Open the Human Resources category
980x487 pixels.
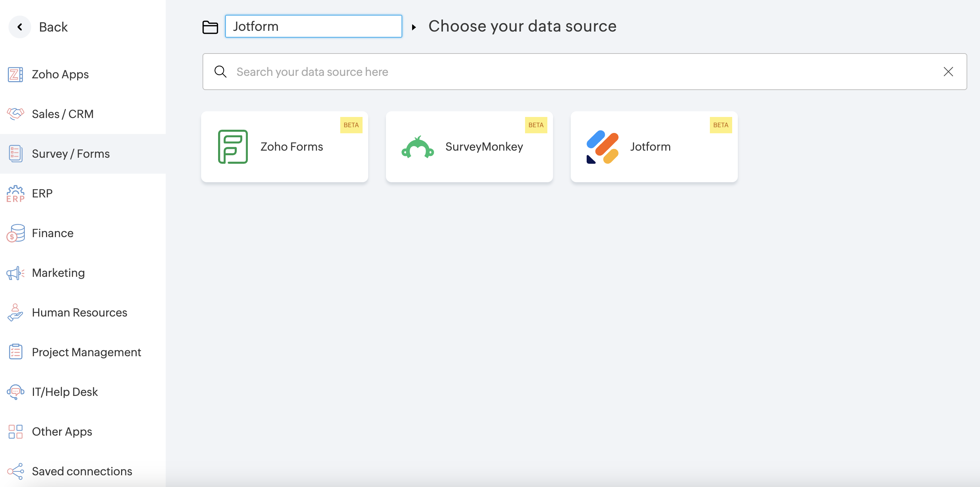tap(79, 313)
